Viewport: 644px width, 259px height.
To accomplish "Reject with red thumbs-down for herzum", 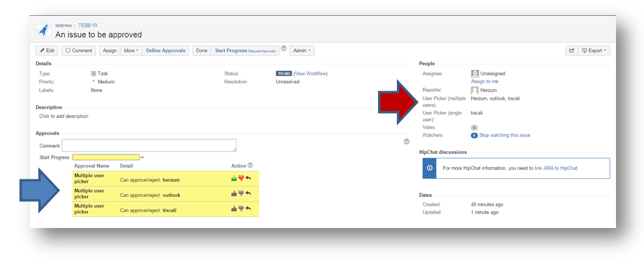I will 241,179.
